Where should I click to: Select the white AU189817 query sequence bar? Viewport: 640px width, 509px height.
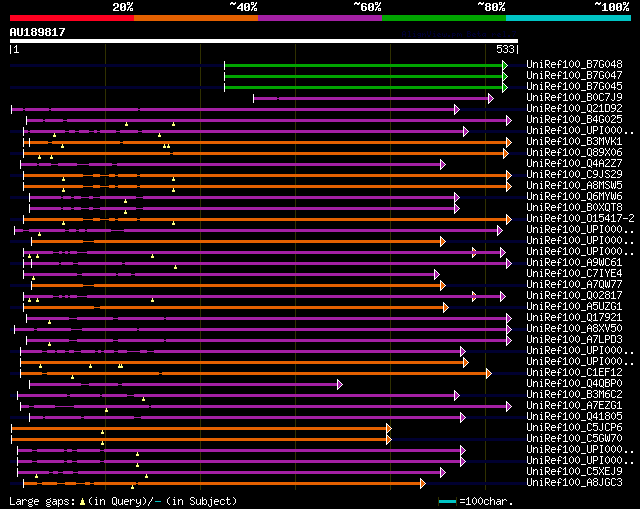point(264,41)
